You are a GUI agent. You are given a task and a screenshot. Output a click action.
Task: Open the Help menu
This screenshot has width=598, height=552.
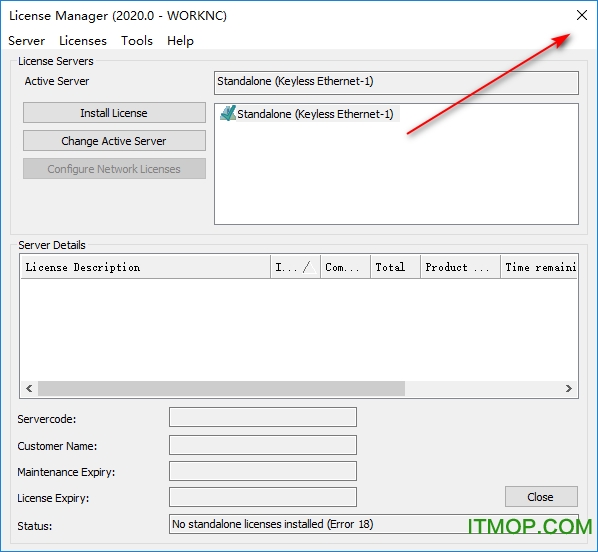[180, 40]
